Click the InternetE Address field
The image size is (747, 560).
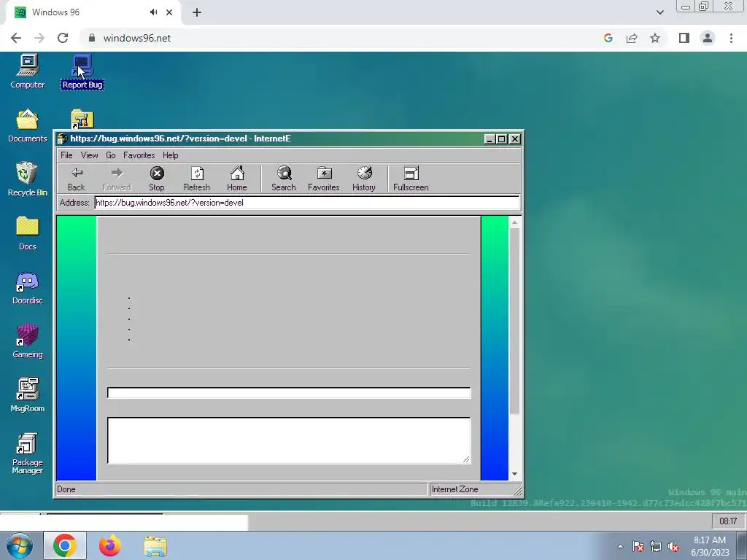click(x=307, y=203)
